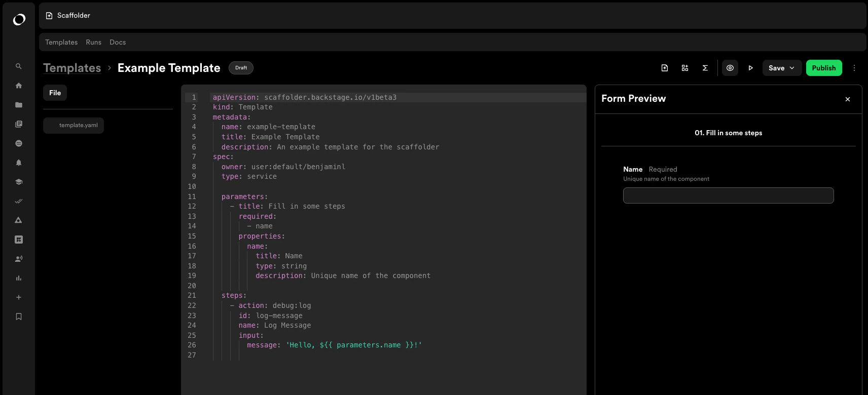Go to Home via sidebar house icon
The height and width of the screenshot is (395, 868).
point(19,86)
